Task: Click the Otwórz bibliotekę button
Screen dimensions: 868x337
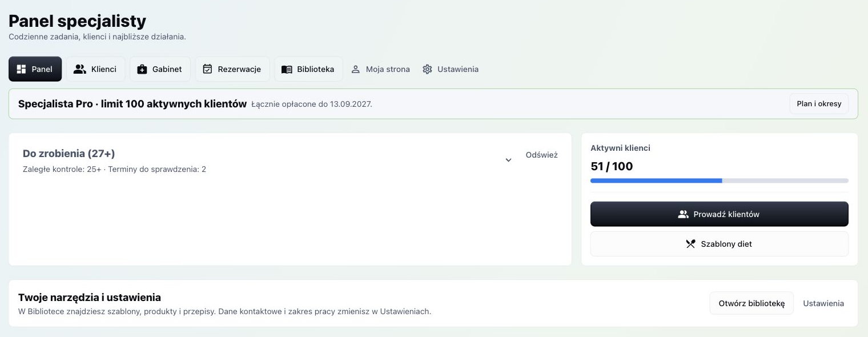Action: [x=752, y=303]
